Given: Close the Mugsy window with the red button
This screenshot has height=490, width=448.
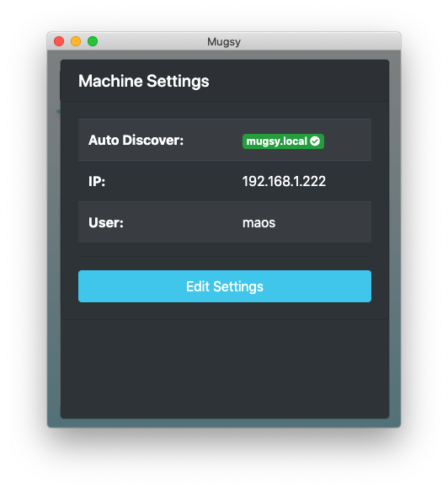Looking at the screenshot, I should (59, 41).
